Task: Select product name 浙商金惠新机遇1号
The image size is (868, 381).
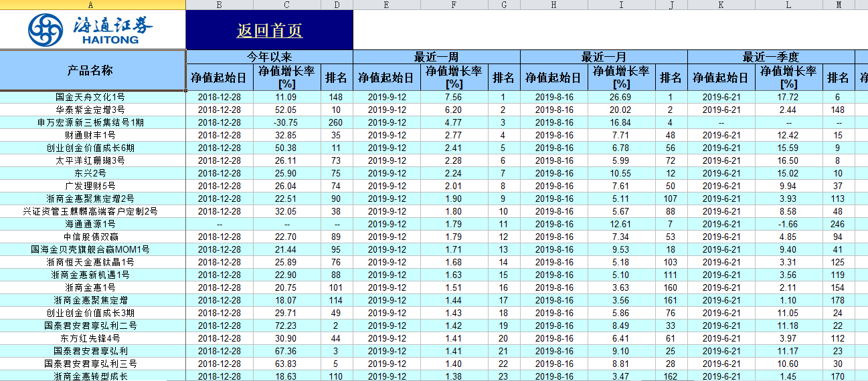Action: click(x=90, y=275)
